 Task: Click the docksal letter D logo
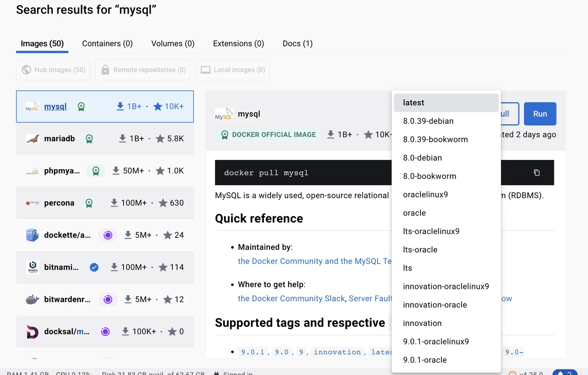click(32, 331)
